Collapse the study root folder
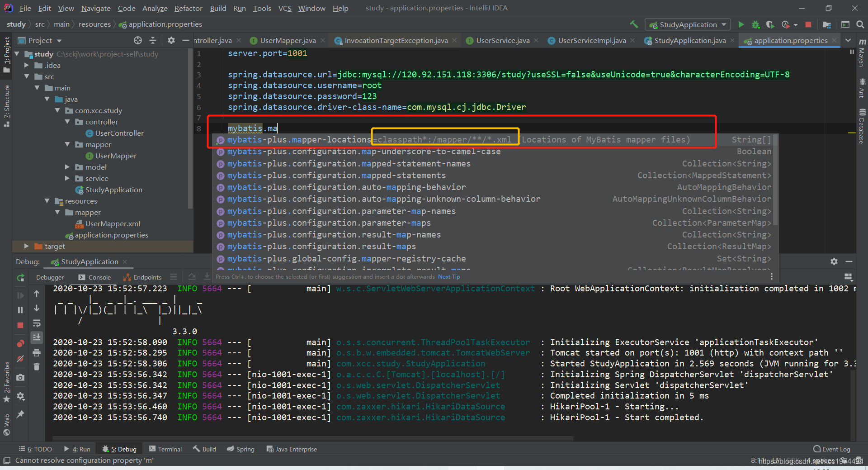Image resolution: width=868 pixels, height=470 pixels. [17, 54]
